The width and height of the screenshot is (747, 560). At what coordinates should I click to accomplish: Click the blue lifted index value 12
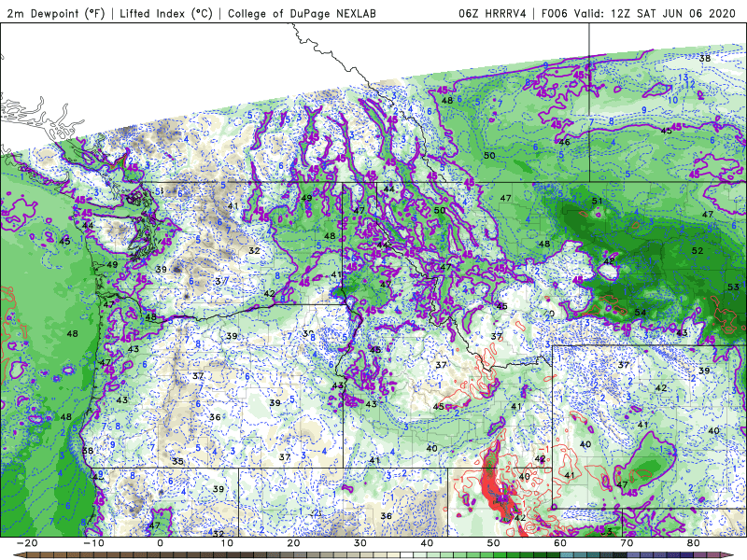(689, 85)
